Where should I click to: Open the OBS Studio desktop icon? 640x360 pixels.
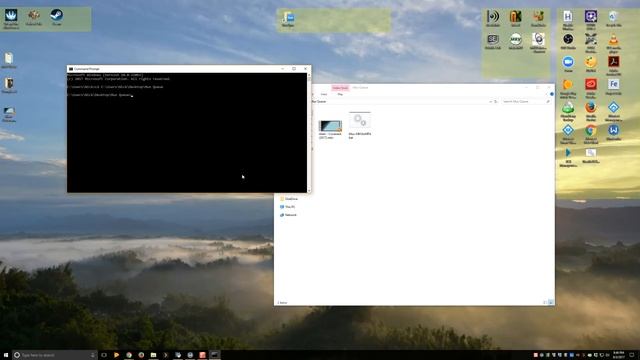pos(568,41)
